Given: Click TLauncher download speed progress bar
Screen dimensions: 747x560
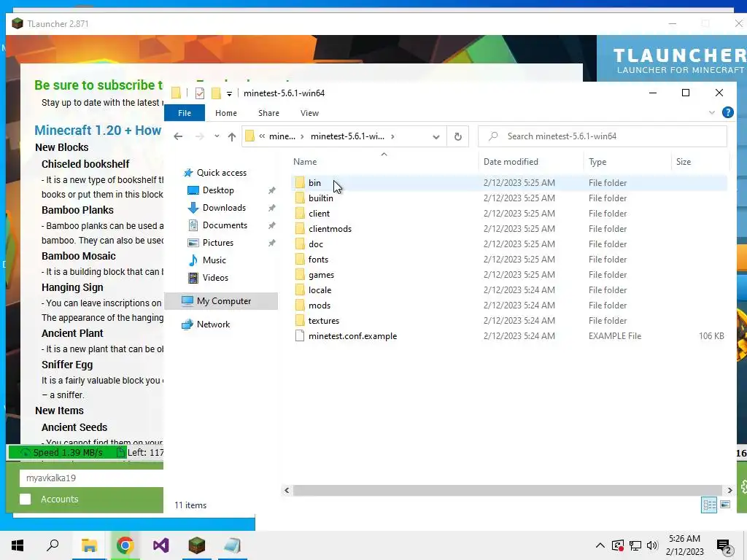Looking at the screenshot, I should pos(86,452).
